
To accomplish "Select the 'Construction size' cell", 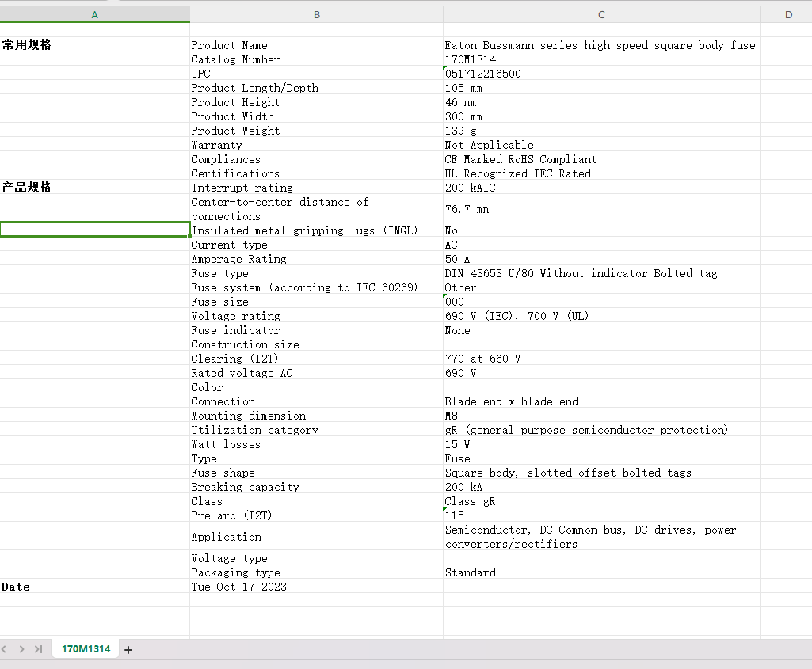I will coord(316,344).
